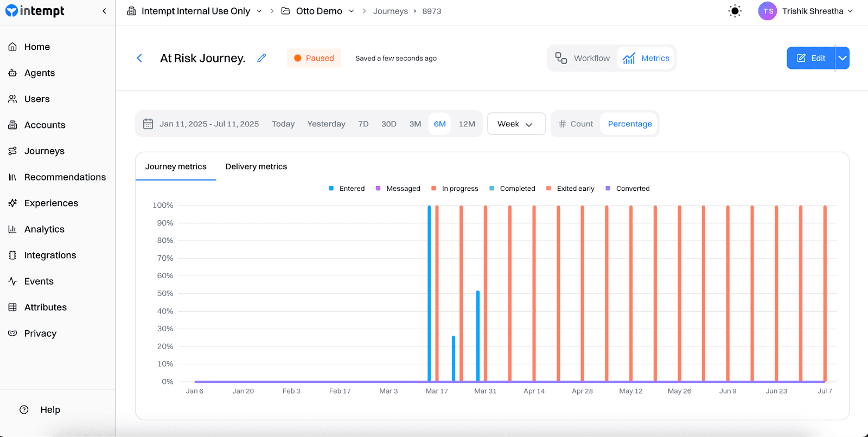This screenshot has height=437, width=868.
Task: Select the 12M range
Action: 467,124
